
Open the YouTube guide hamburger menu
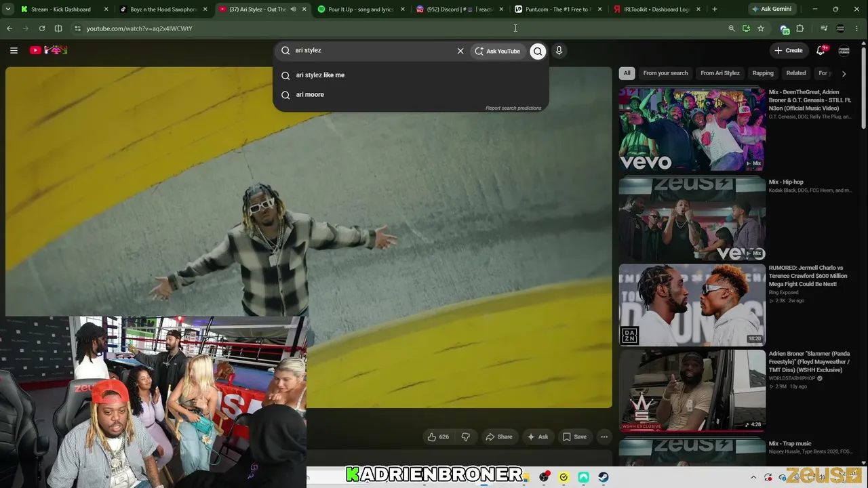point(14,50)
